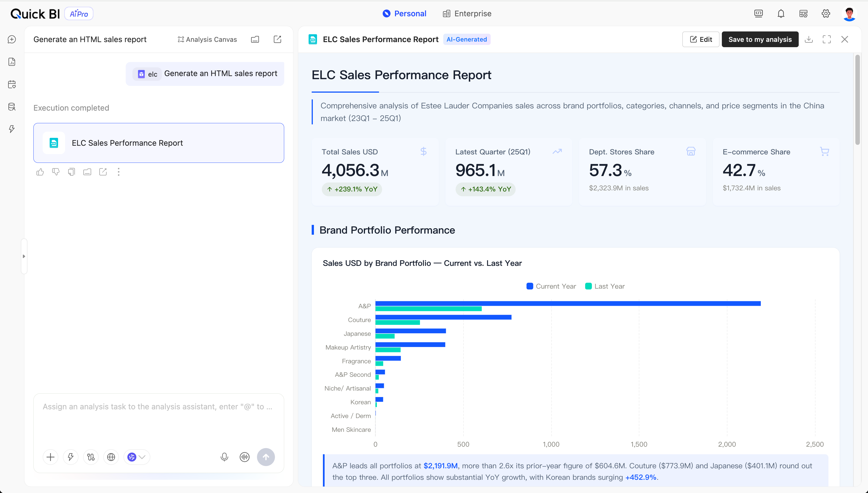Add attachment with the plus button
This screenshot has width=868, height=493.
(x=50, y=457)
